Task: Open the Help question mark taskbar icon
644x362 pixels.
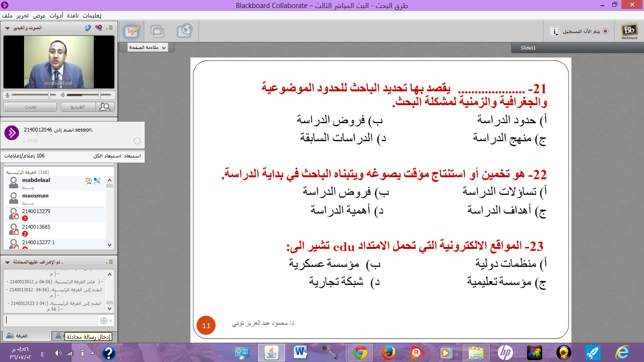Action: (108, 353)
